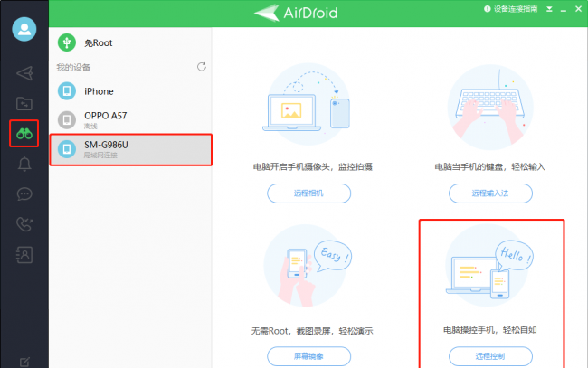Open the user profile avatar
This screenshot has height=368, width=588.
coord(24,29)
